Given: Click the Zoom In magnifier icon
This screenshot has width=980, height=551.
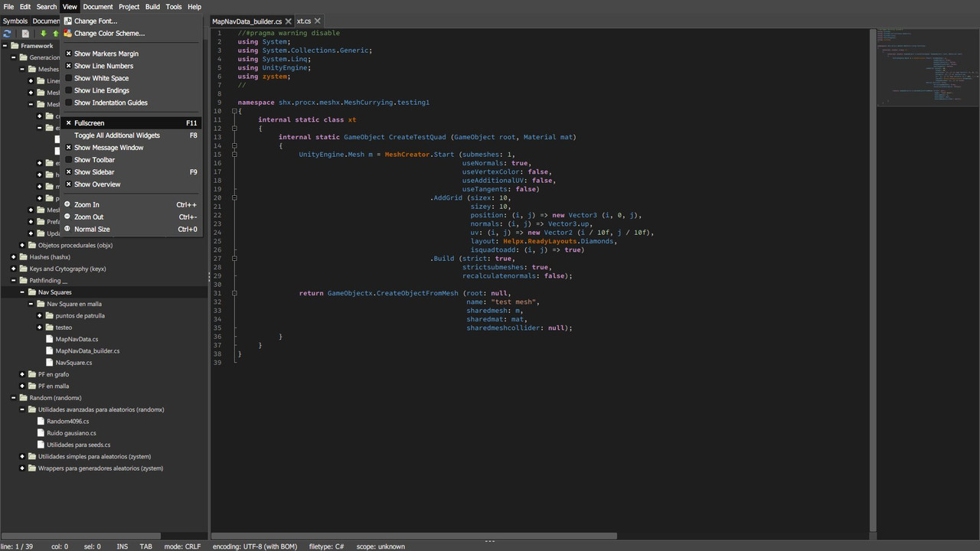Looking at the screenshot, I should pos(67,204).
